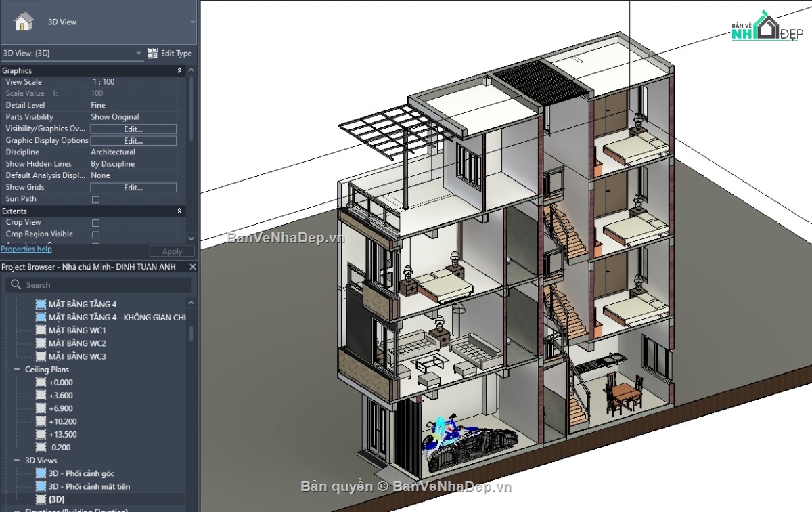
Task: Click the view icon beside MẶT BẰNG TẦNG 4
Action: click(41, 304)
